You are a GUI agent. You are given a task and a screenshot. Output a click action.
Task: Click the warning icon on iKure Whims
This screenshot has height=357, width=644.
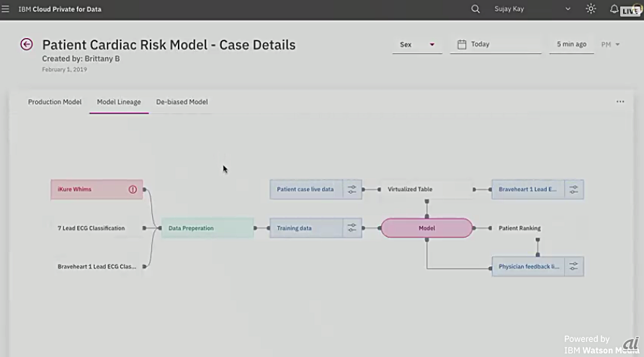(x=133, y=190)
